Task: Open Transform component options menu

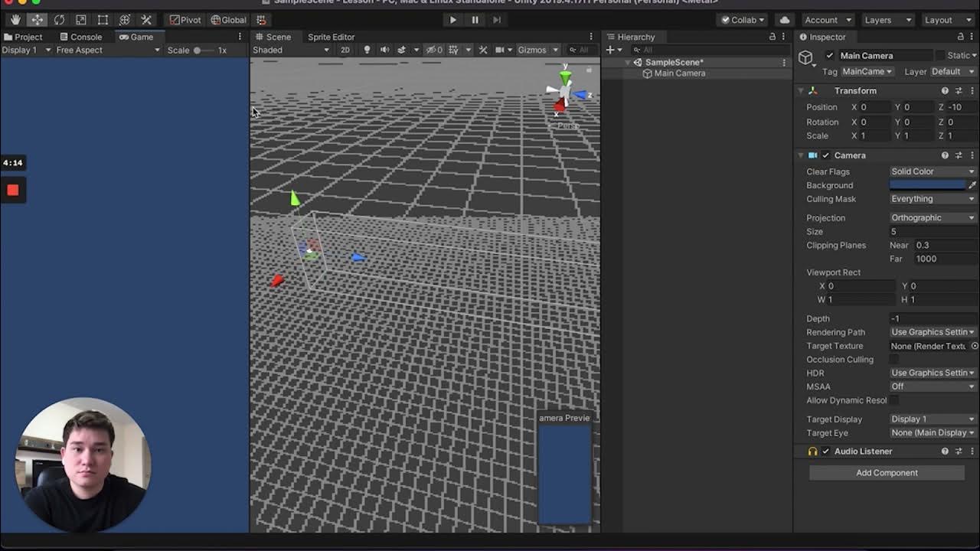Action: 972,91
